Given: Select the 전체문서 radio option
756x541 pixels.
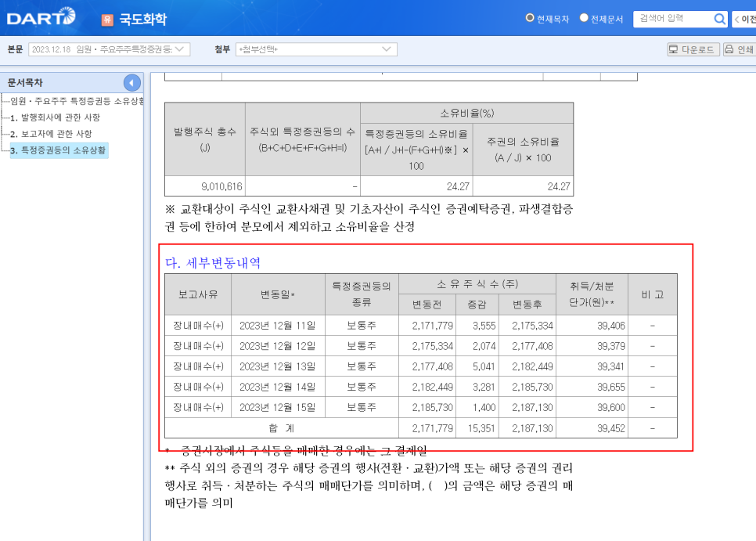Looking at the screenshot, I should tap(583, 18).
